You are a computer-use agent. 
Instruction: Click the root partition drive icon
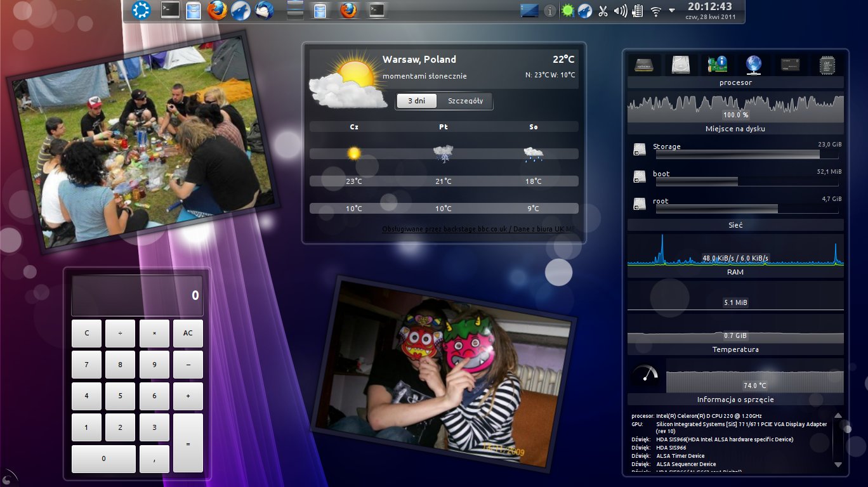[x=639, y=204]
